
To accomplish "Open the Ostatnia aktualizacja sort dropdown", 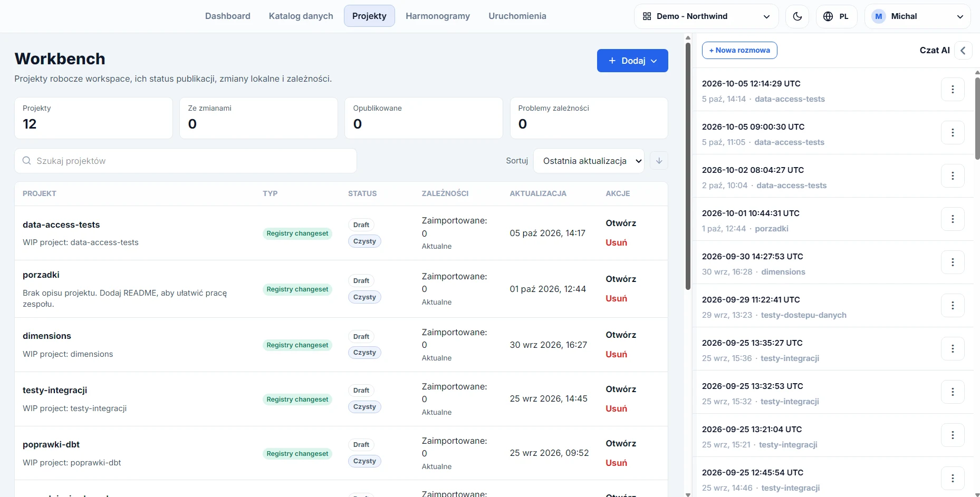I will click(589, 161).
